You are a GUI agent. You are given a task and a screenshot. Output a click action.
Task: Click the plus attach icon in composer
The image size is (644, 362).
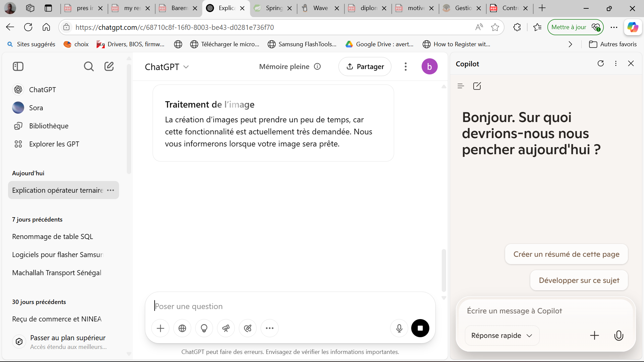click(x=160, y=328)
